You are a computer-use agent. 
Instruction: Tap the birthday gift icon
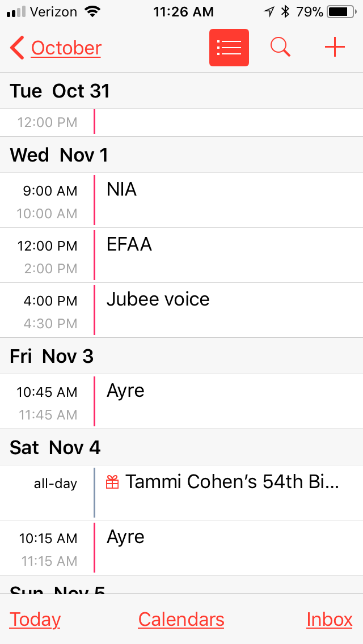(112, 482)
